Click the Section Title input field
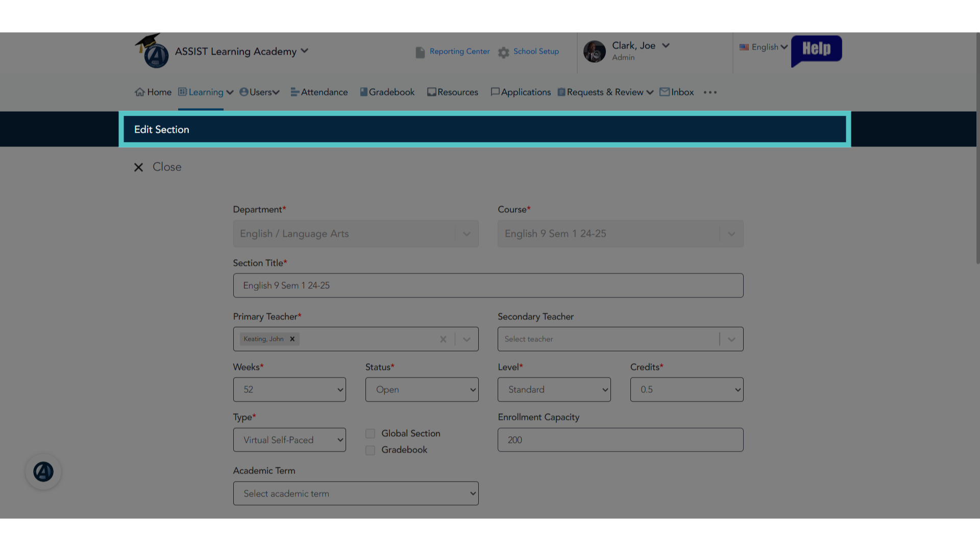The width and height of the screenshot is (980, 551). tap(488, 286)
